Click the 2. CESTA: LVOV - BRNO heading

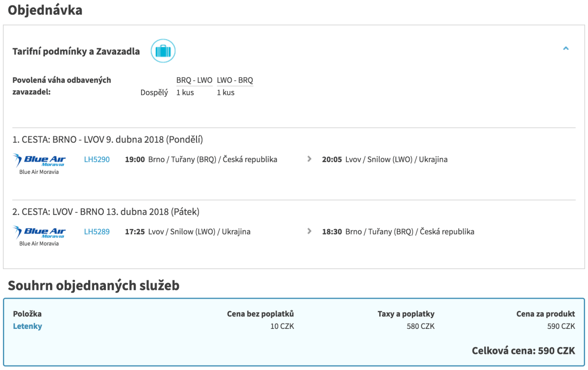click(106, 212)
